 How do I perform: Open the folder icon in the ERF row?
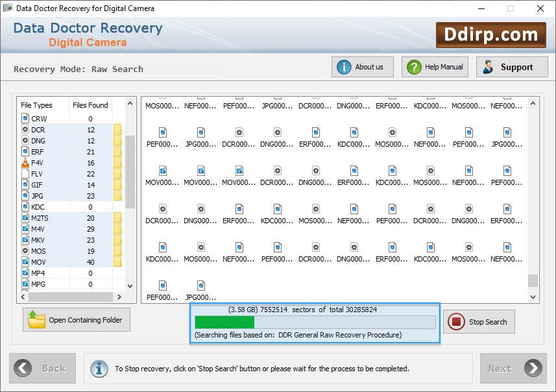pos(117,151)
